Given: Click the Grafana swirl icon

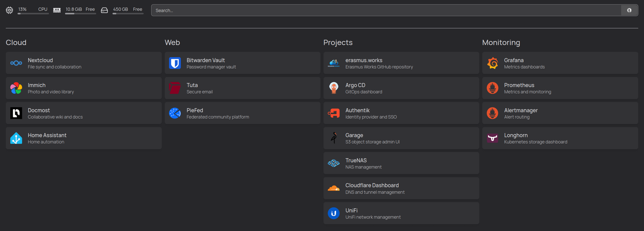Looking at the screenshot, I should [492, 63].
